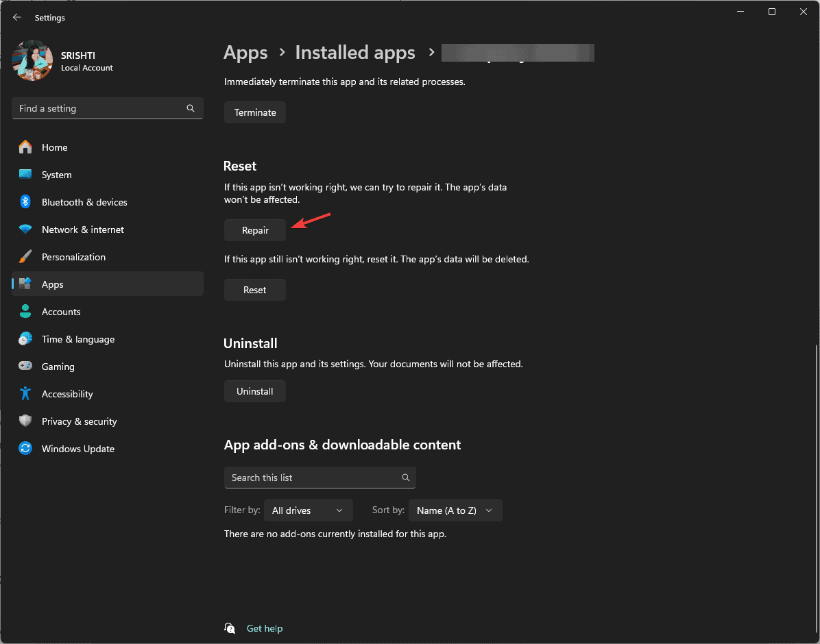The height and width of the screenshot is (644, 820).
Task: Click Uninstall to remove the app
Action: (254, 391)
